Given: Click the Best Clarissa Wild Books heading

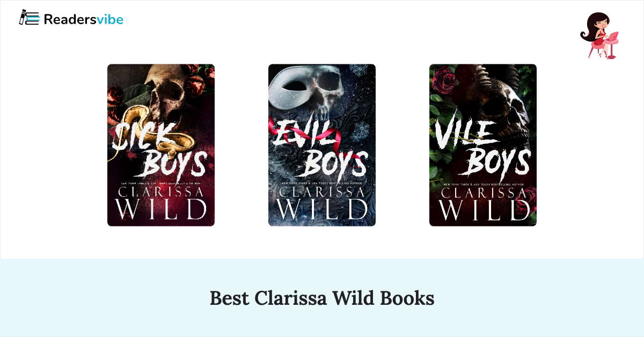Looking at the screenshot, I should click(322, 298).
